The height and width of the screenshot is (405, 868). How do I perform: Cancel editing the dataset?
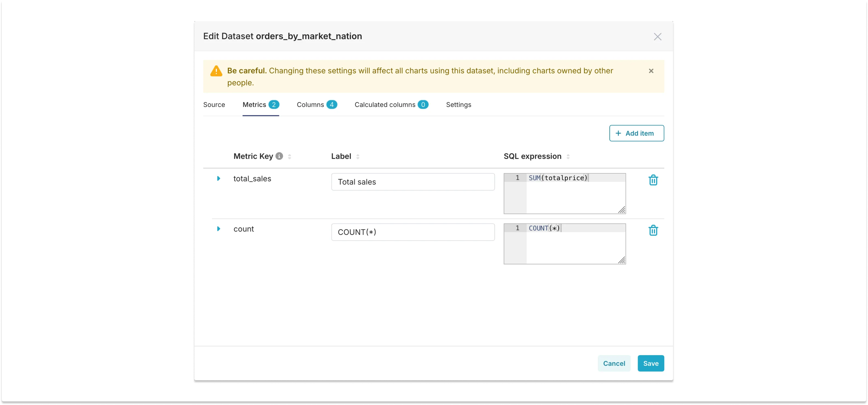point(614,363)
